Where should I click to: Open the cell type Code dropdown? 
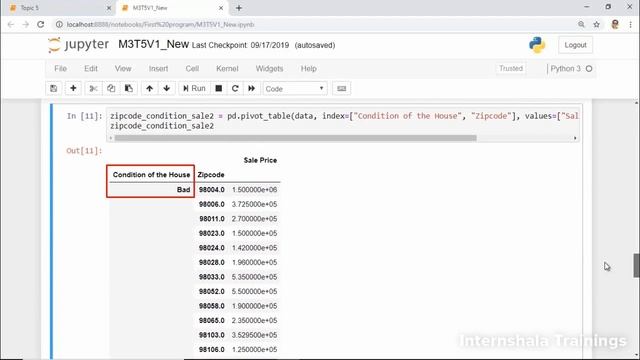click(x=295, y=89)
